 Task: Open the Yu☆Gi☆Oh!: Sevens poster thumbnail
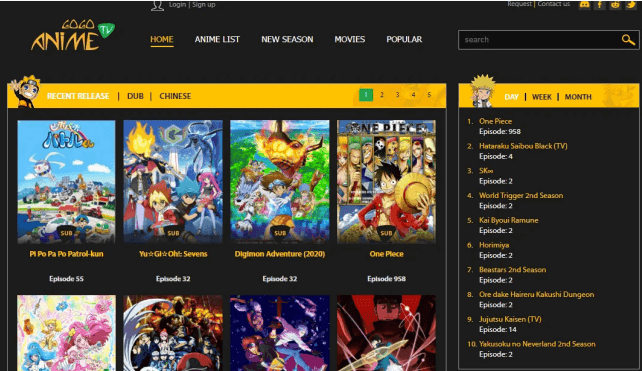(173, 182)
